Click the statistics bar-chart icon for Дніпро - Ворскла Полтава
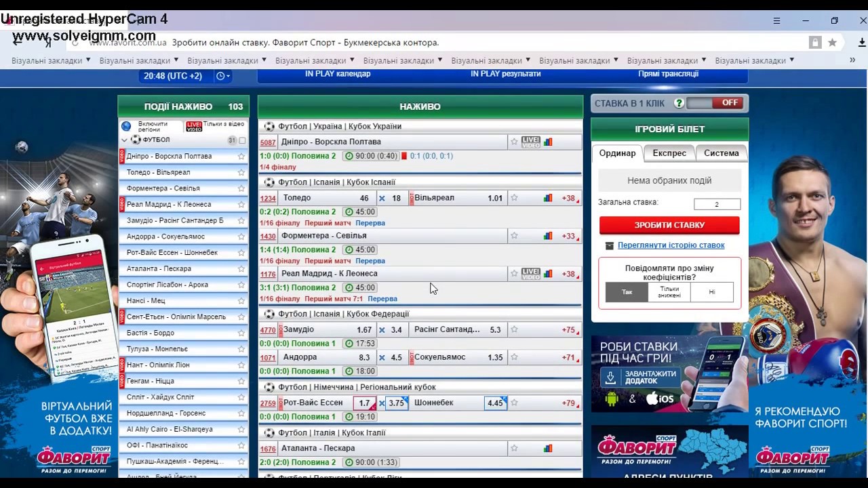868x488 pixels. click(x=548, y=142)
